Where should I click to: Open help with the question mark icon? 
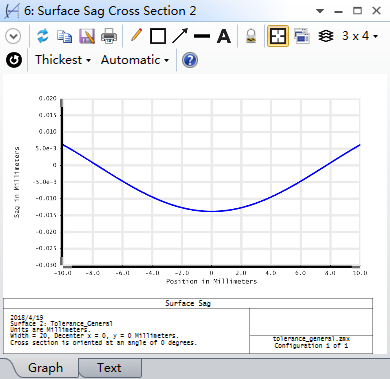(x=190, y=60)
